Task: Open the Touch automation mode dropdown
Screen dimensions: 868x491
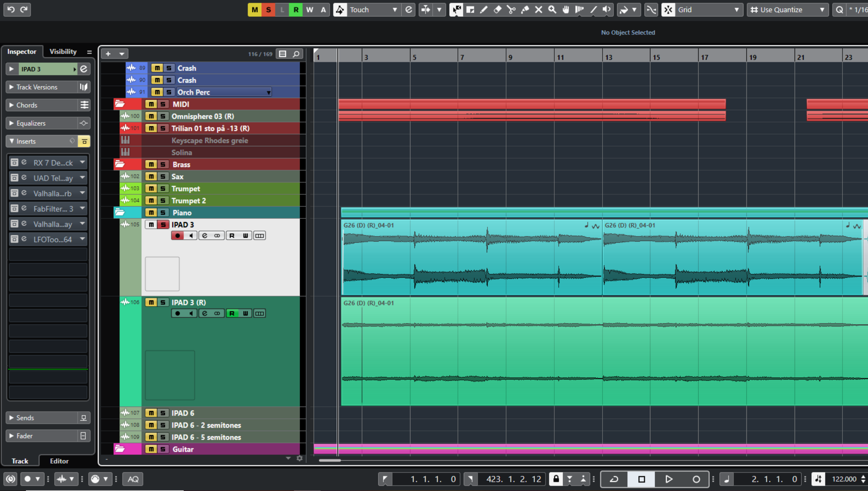Action: (x=394, y=10)
